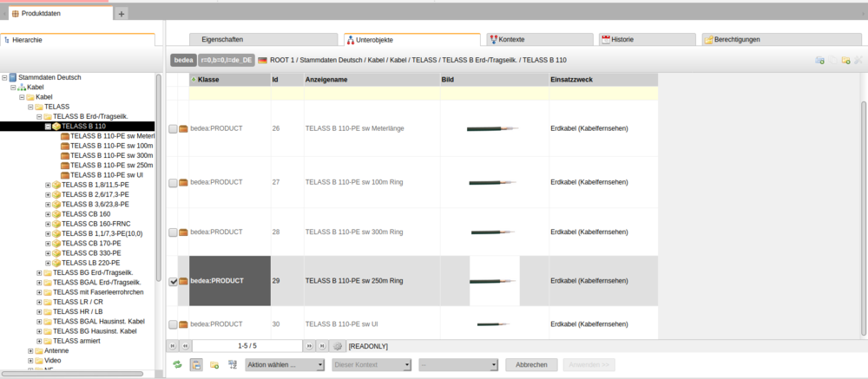The width and height of the screenshot is (868, 379).
Task: Open the Historie tab
Action: click(x=647, y=39)
